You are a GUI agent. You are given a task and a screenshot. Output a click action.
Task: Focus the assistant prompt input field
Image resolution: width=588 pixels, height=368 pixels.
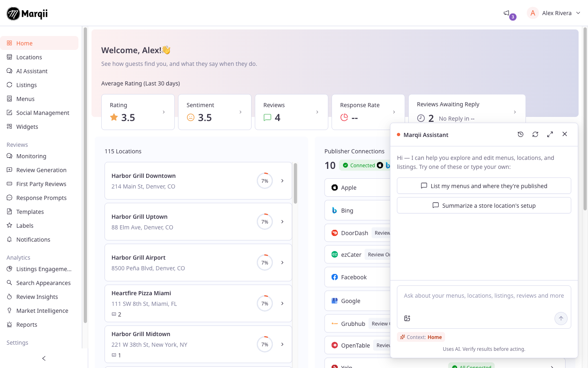pyautogui.click(x=484, y=296)
